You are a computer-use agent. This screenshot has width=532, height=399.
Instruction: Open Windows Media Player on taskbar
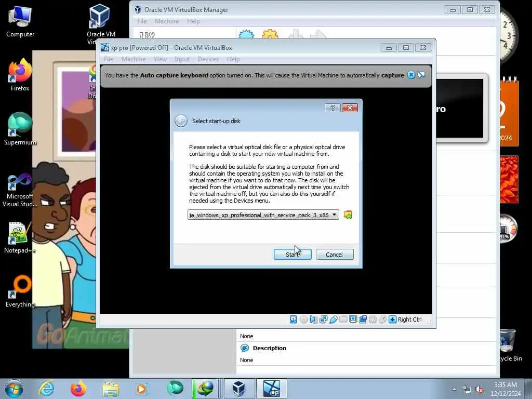(x=142, y=389)
